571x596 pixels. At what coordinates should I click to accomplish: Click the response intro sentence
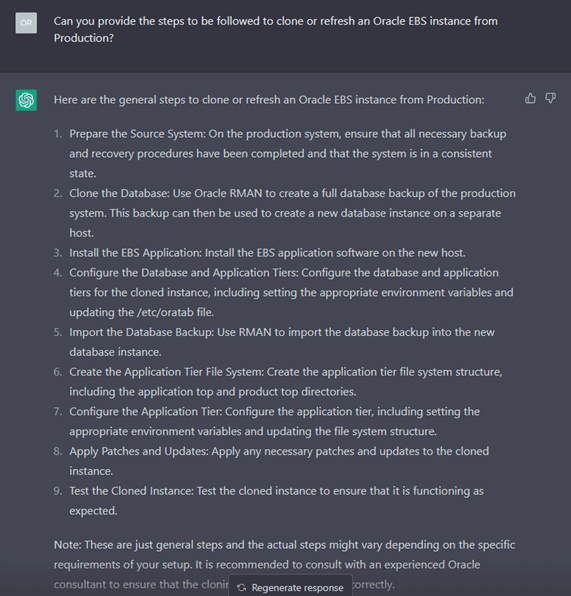[269, 100]
